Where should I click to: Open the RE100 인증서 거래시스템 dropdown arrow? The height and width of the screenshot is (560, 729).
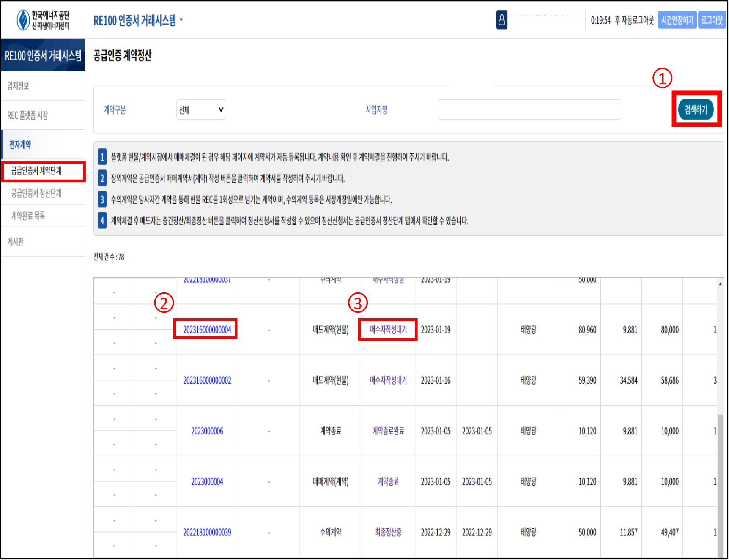pyautogui.click(x=181, y=20)
